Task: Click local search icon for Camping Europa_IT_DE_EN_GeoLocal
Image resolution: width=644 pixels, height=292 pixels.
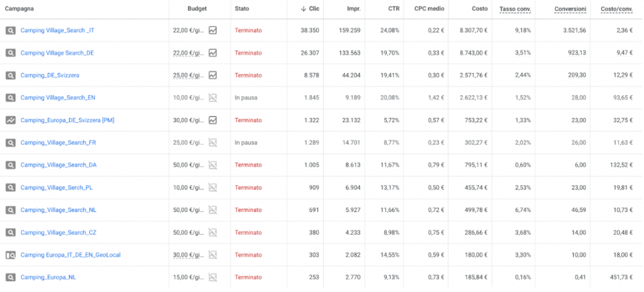Action: 11,255
